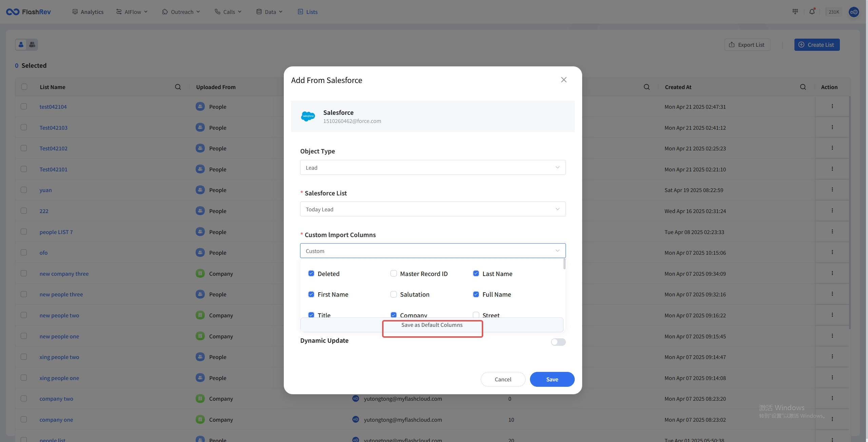
Task: Click search icon in List Name column
Action: point(178,87)
